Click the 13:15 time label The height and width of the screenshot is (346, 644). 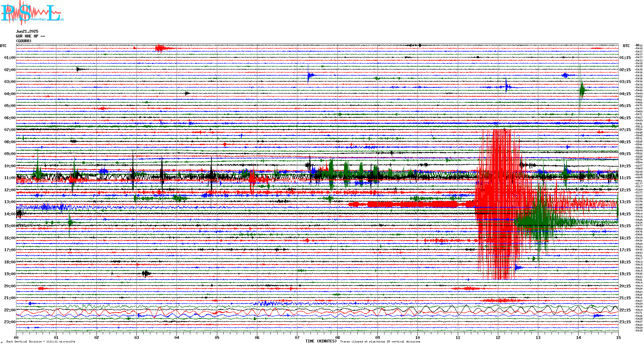point(625,202)
